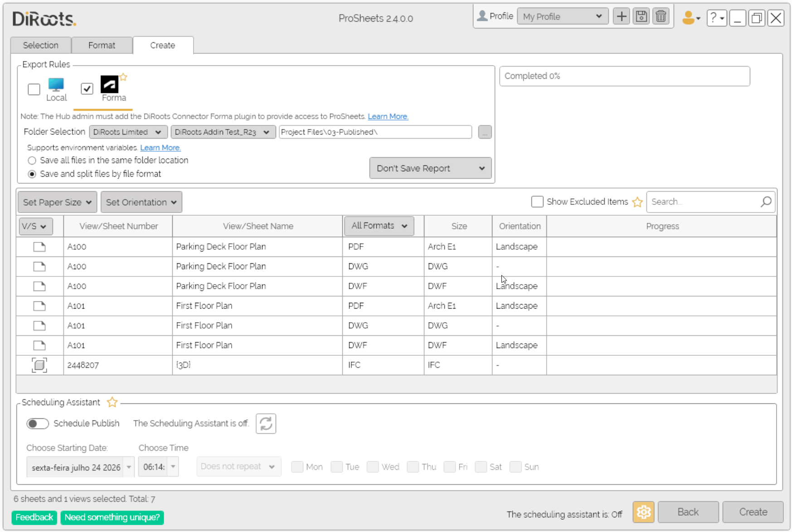Open Learn More link for environment variables
The width and height of the screenshot is (792, 532).
(x=160, y=148)
